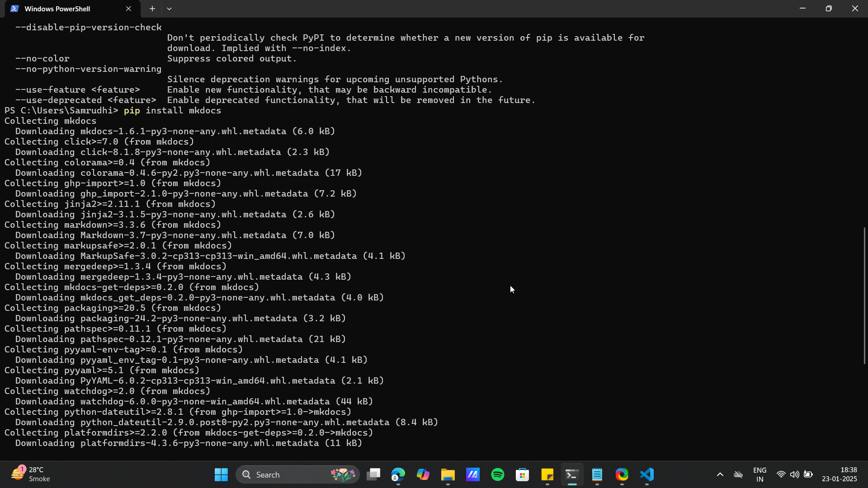The height and width of the screenshot is (488, 868).
Task: Click 'Downloading jinja2-3.1.5' line
Action: pyautogui.click(x=175, y=215)
